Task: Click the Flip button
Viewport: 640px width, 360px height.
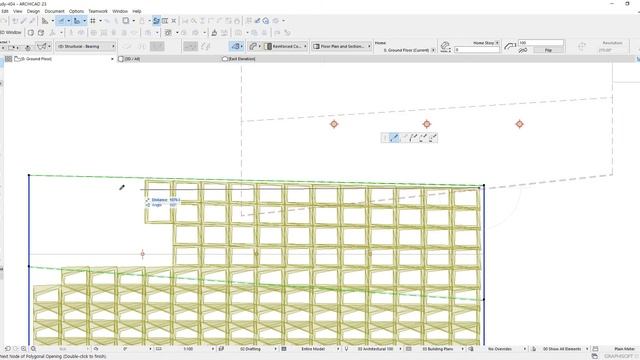Action: pos(548,50)
